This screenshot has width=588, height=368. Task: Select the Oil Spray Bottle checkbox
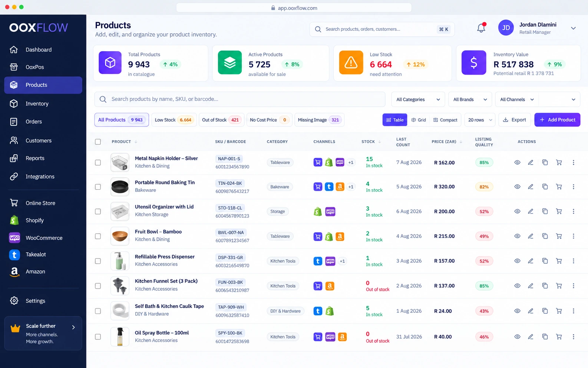(x=98, y=337)
